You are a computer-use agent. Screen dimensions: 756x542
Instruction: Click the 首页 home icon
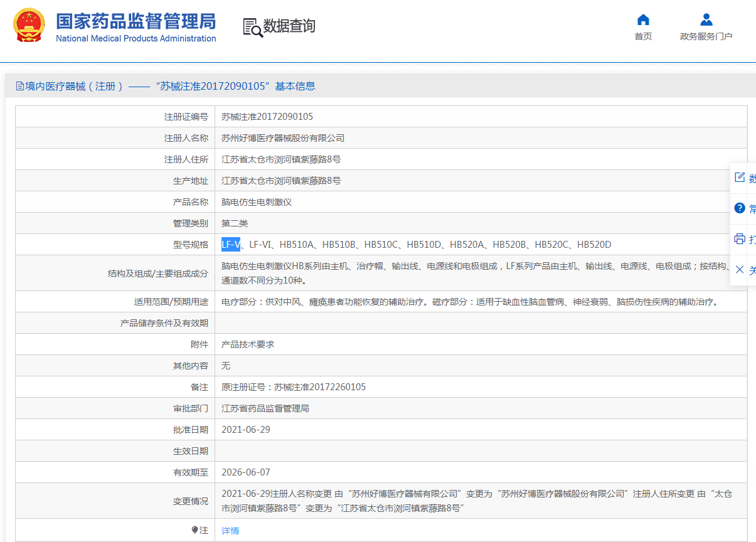click(643, 19)
